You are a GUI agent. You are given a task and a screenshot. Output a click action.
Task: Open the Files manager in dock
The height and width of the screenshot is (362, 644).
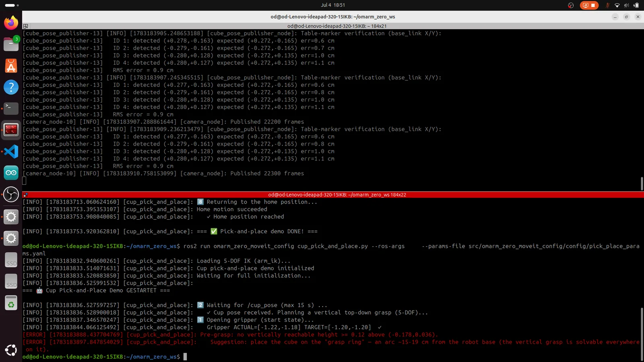click(11, 44)
